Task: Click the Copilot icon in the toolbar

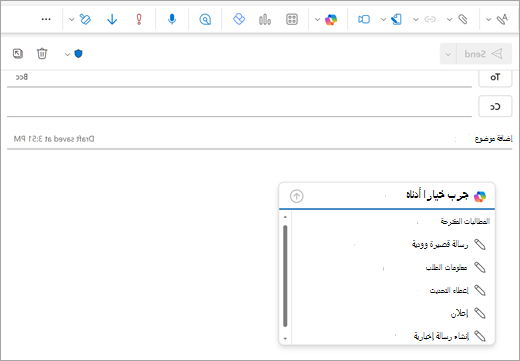Action: coord(331,19)
